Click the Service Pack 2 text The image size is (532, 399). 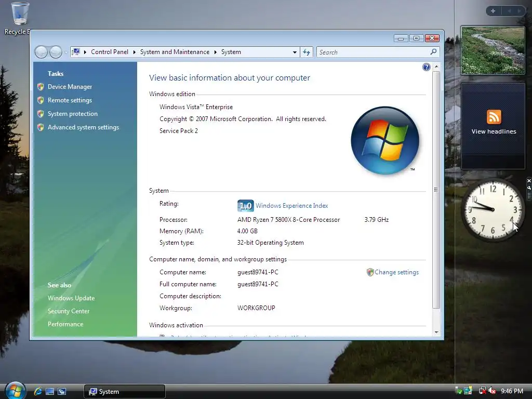179,131
